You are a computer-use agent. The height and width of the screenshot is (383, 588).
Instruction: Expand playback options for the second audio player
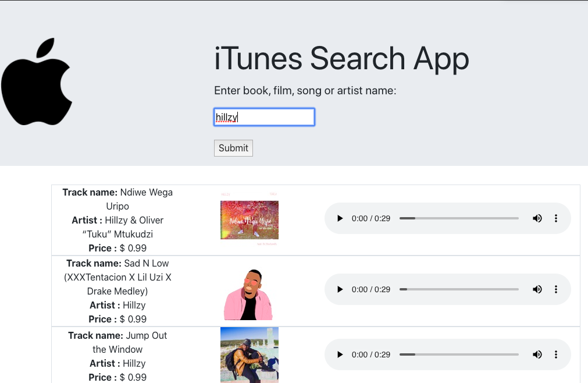point(556,289)
